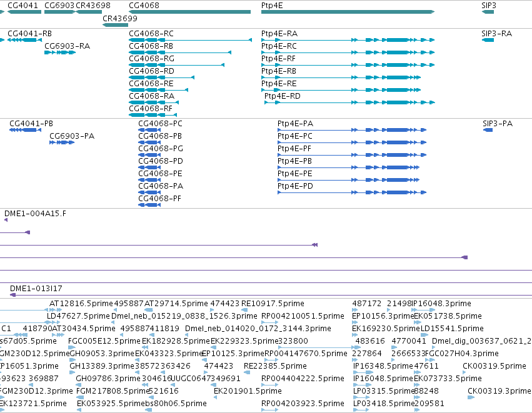The width and height of the screenshot is (532, 413).
Task: Click EST AT12816.5prime
Action: pos(81,304)
